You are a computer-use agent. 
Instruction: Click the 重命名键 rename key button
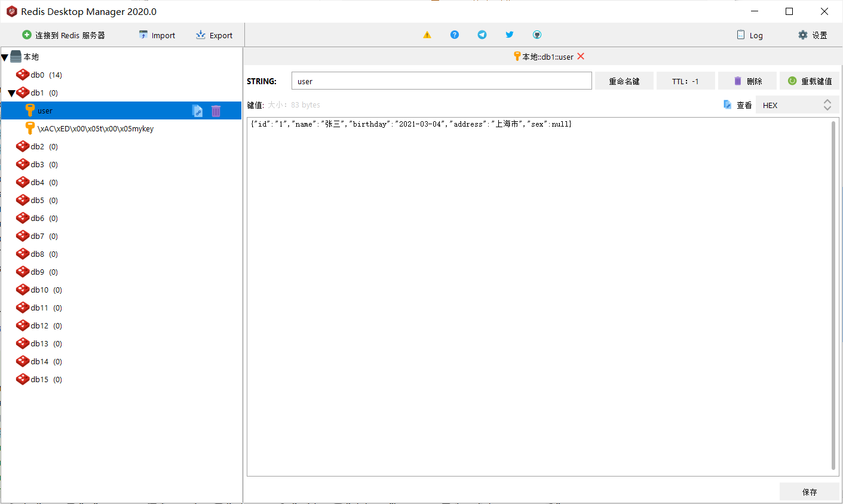click(x=624, y=81)
